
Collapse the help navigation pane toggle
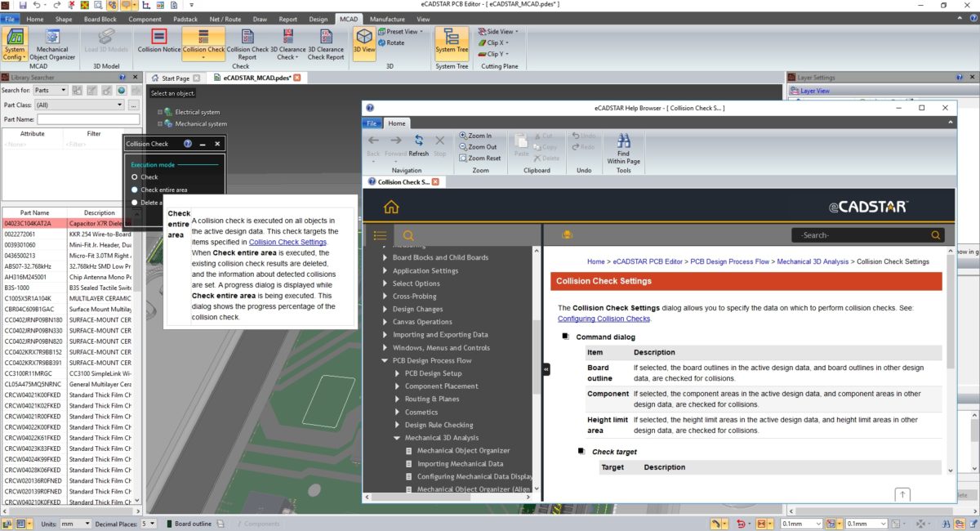[x=546, y=369]
